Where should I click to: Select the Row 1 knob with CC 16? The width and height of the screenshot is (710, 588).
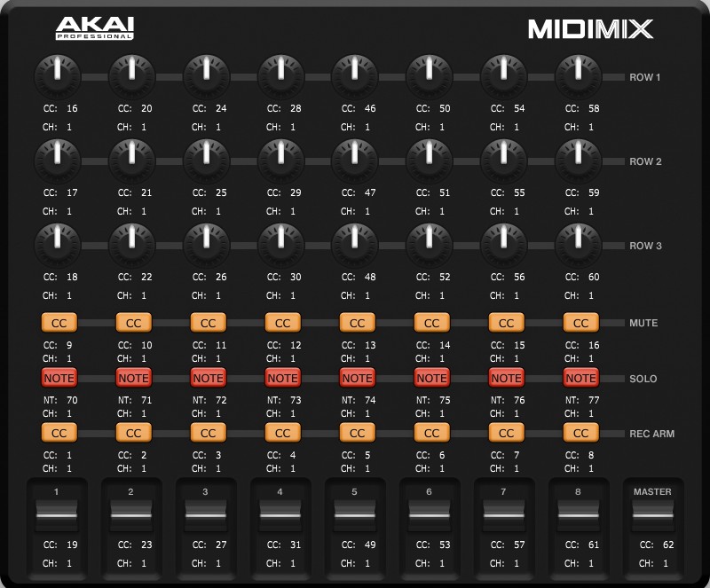58,76
